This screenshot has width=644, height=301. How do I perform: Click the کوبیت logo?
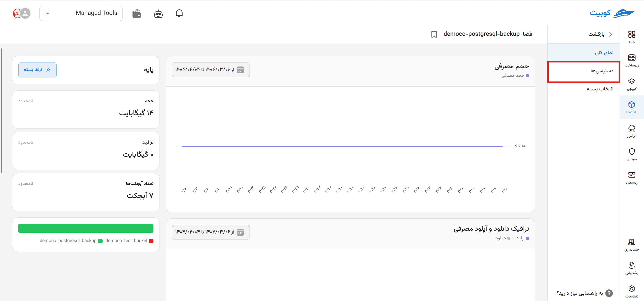[612, 13]
